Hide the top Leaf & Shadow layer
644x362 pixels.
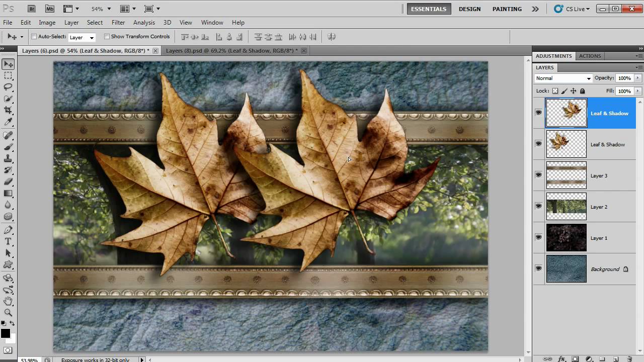click(538, 113)
